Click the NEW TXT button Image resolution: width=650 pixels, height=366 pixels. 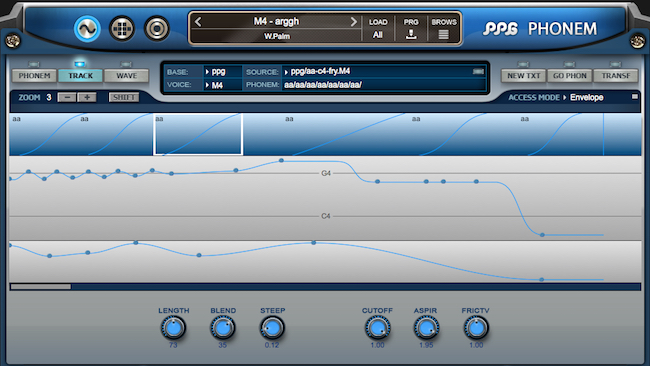click(x=524, y=76)
